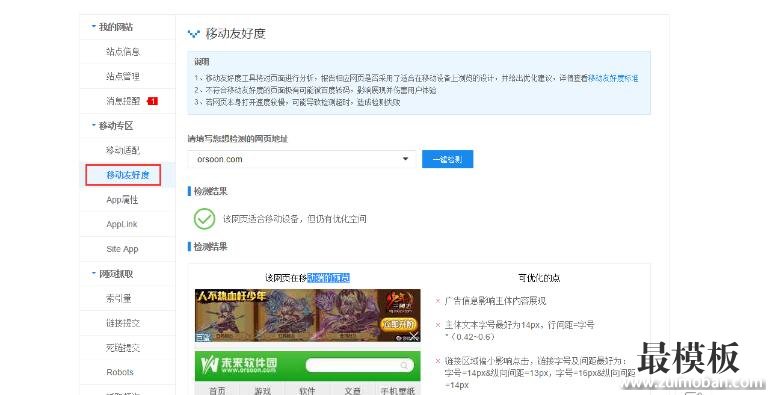Select the 游戏 tab in the preview
The height and width of the screenshot is (395, 771).
pos(263,391)
